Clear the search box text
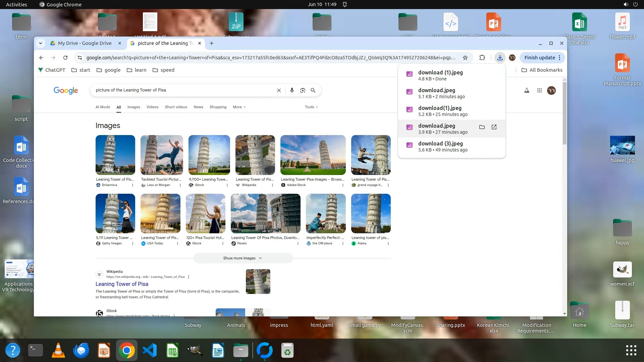The height and width of the screenshot is (362, 644). click(279, 90)
